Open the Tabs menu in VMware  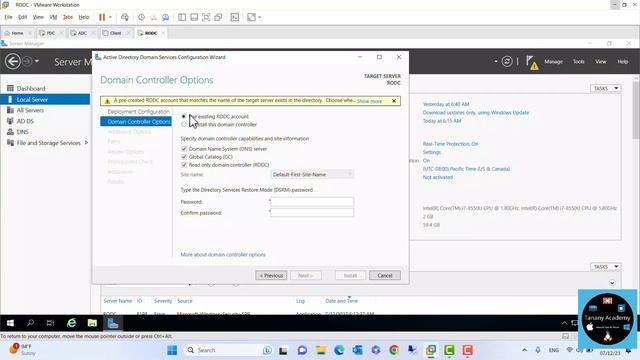[68, 17]
